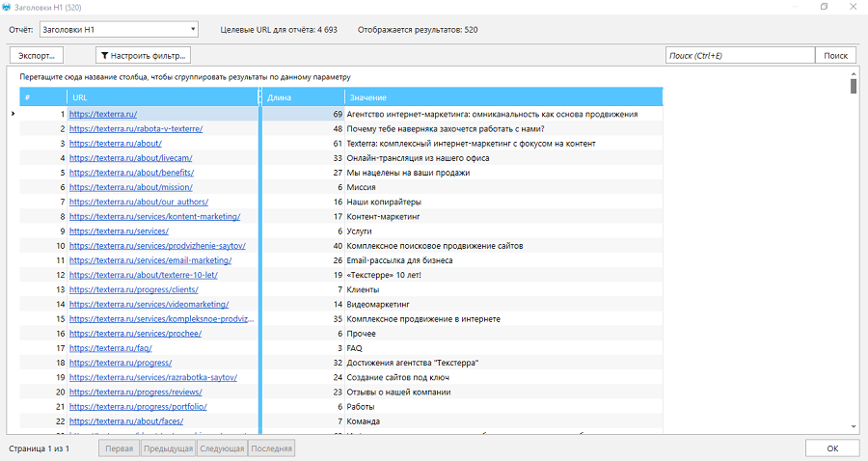The height and width of the screenshot is (461, 868).
Task: Select the Контент-маркетинг cell
Action: (503, 216)
